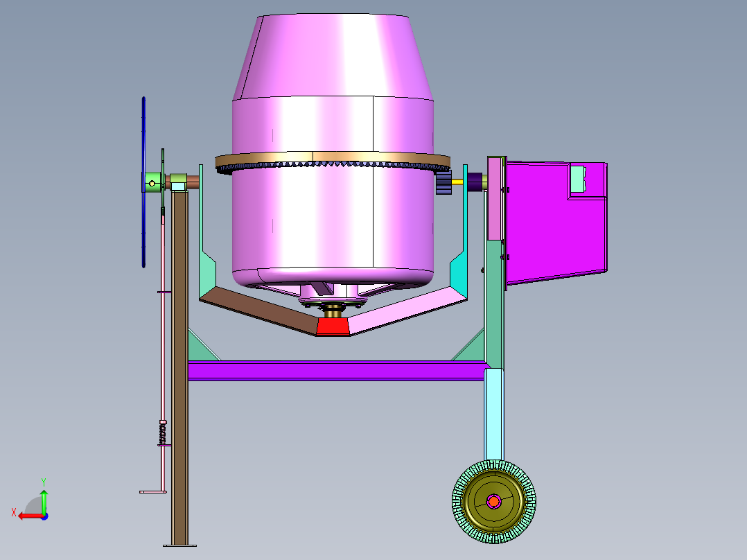Click the red X axis arrow of triad

(30, 516)
